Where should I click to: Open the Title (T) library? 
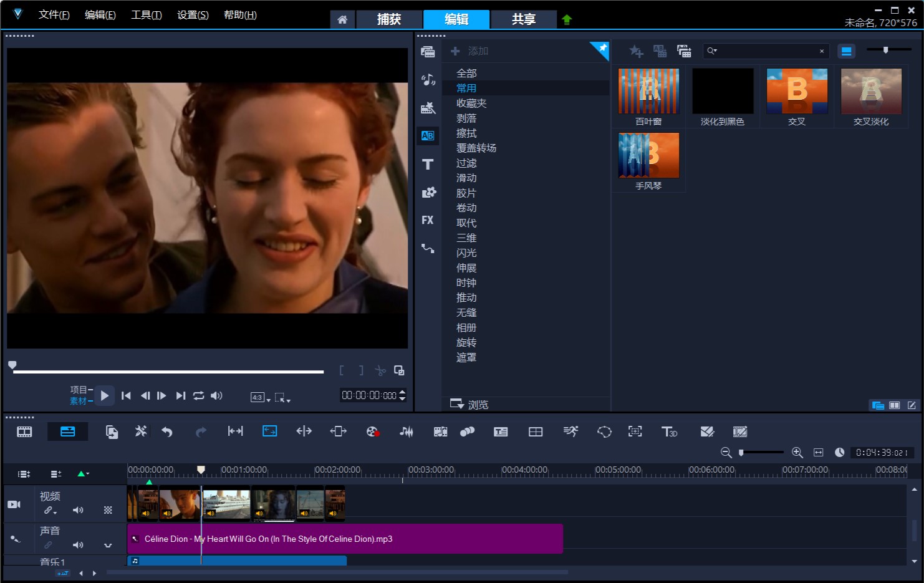[x=428, y=164]
